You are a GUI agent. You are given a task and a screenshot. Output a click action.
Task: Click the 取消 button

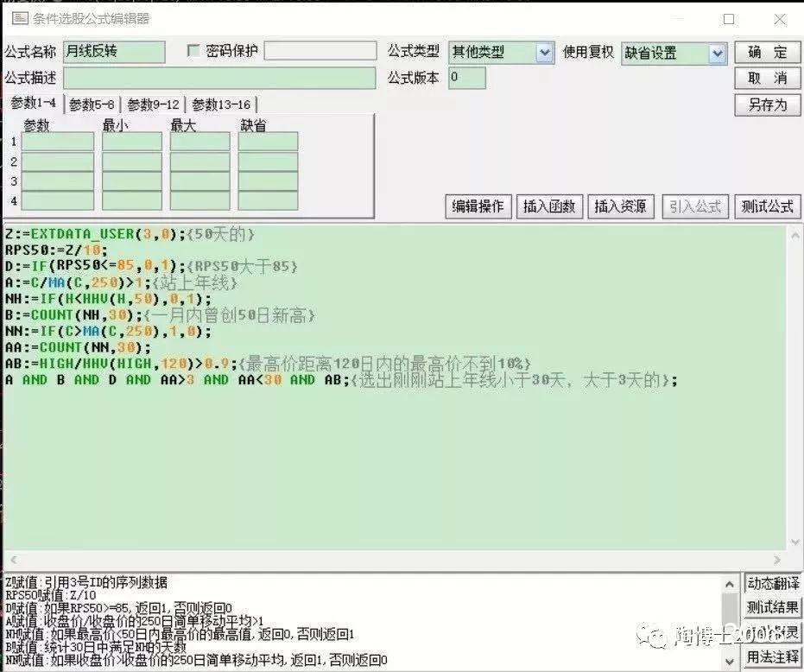(767, 78)
